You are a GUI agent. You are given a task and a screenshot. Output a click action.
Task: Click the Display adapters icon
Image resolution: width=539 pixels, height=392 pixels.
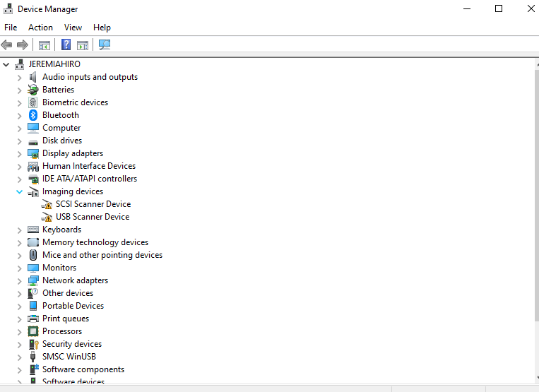click(x=33, y=153)
